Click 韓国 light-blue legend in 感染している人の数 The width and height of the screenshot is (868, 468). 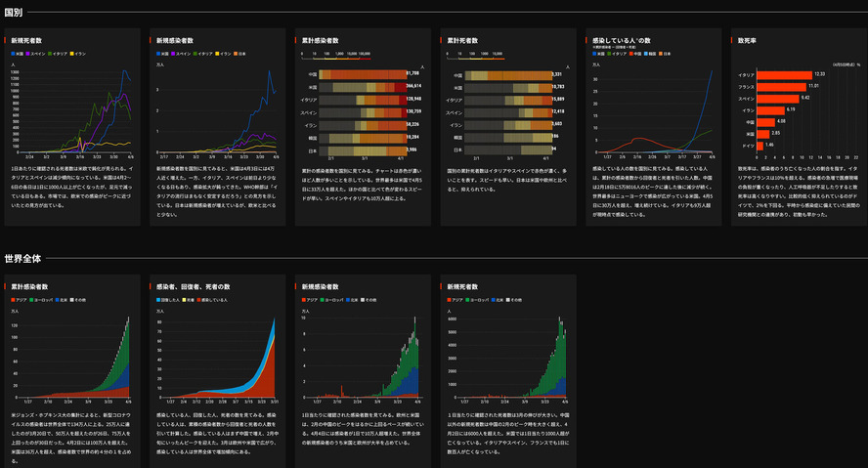pyautogui.click(x=650, y=54)
